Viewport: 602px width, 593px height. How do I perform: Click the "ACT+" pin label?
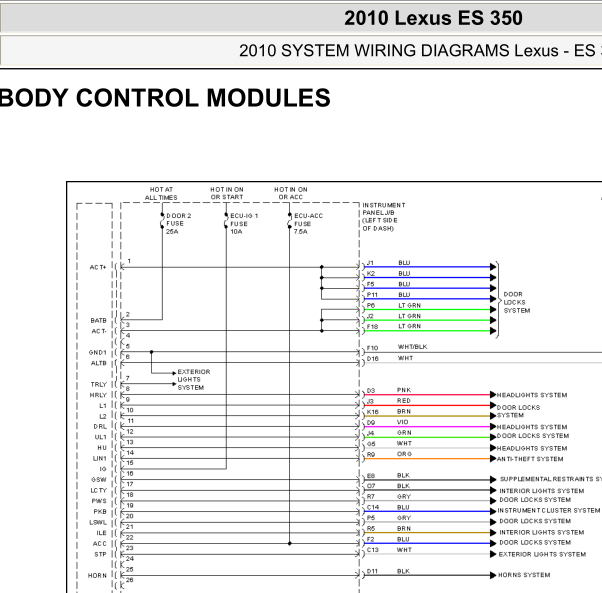click(x=98, y=267)
